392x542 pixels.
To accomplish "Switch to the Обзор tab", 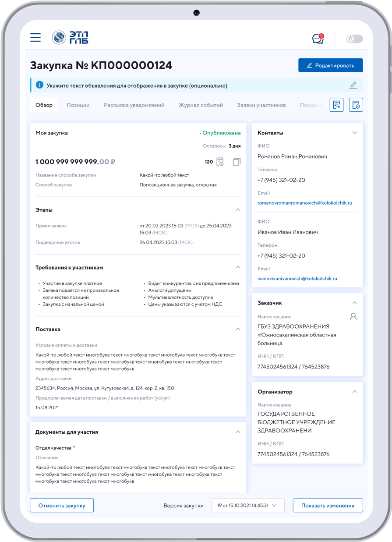I will coord(44,105).
